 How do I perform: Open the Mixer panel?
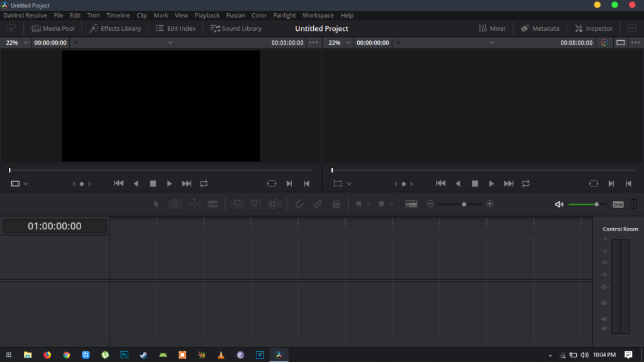tap(492, 28)
